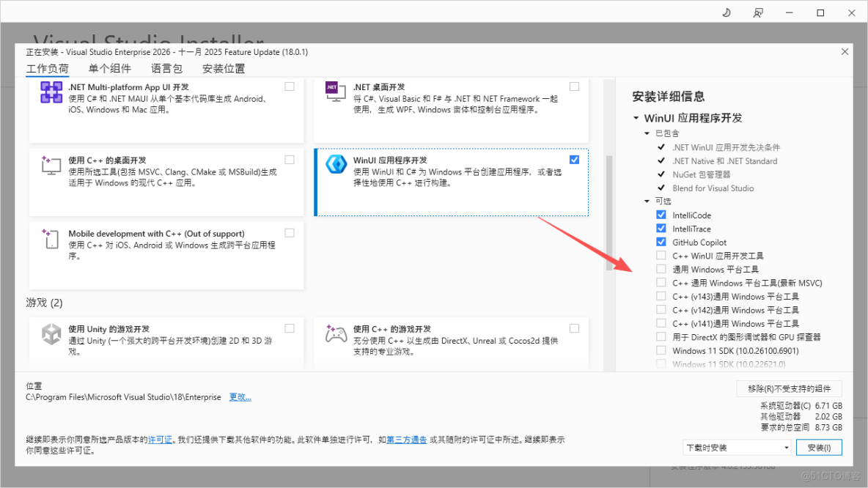The height and width of the screenshot is (488, 868).
Task: Select the Unity 游戏开发 cube icon
Action: (x=51, y=335)
